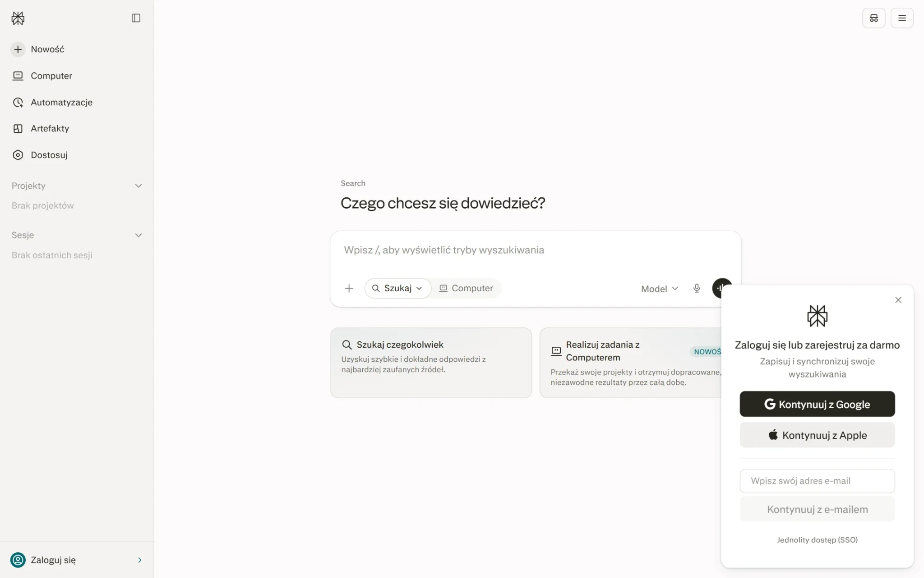
Task: Open the hamburger menu top right
Action: coord(902,18)
